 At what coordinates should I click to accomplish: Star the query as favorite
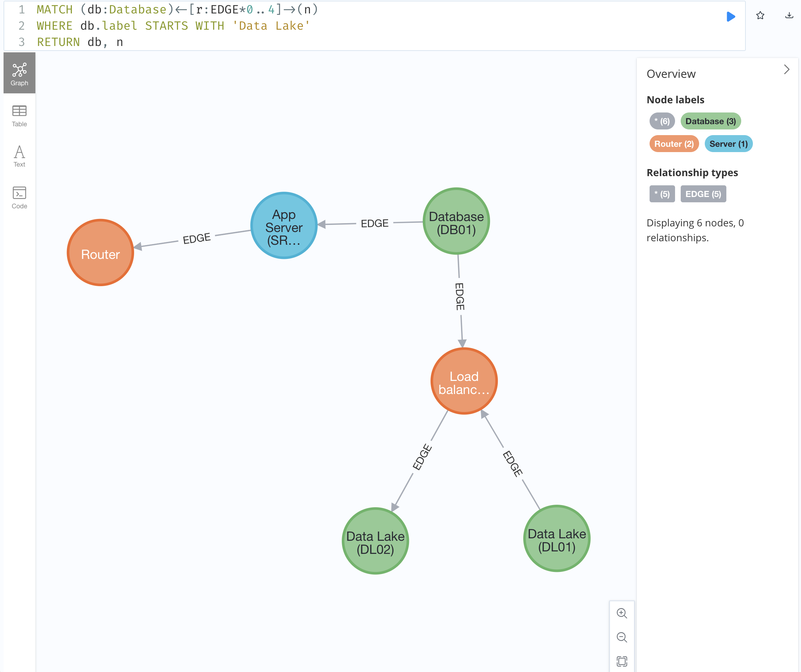click(x=760, y=16)
